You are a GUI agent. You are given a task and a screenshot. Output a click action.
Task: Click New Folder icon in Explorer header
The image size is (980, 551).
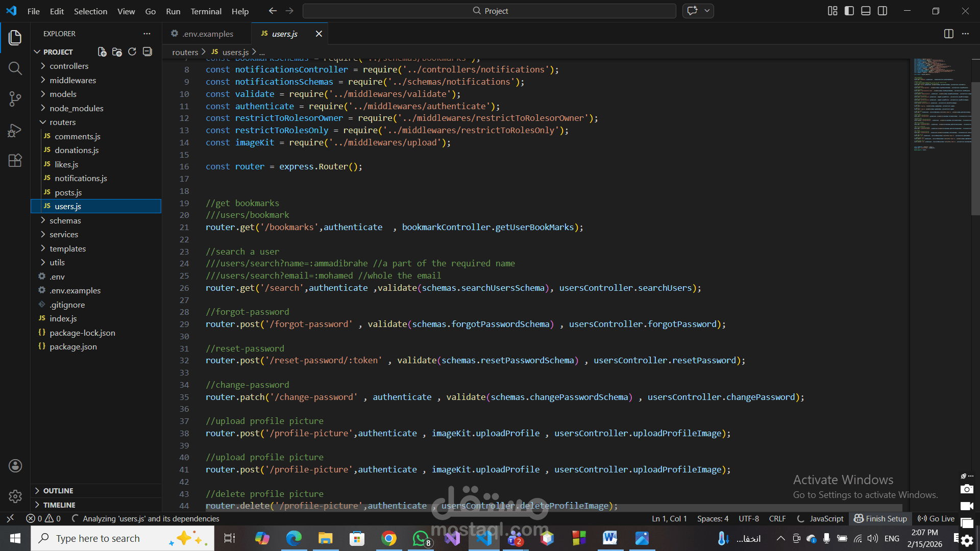point(117,52)
